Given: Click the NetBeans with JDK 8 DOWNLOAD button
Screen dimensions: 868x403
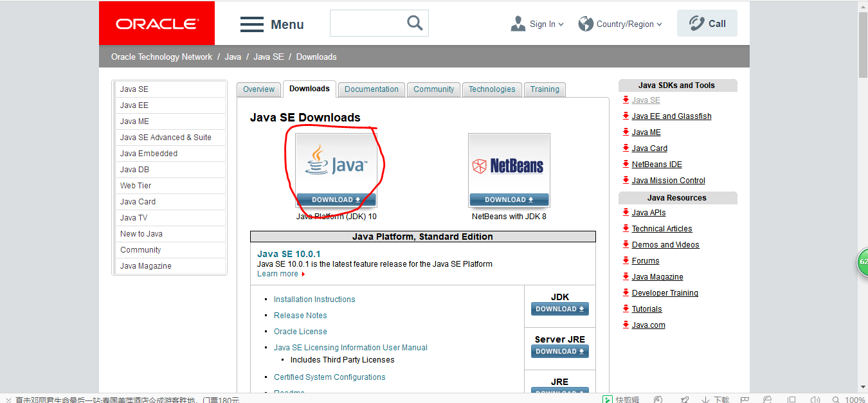Looking at the screenshot, I should tap(509, 200).
